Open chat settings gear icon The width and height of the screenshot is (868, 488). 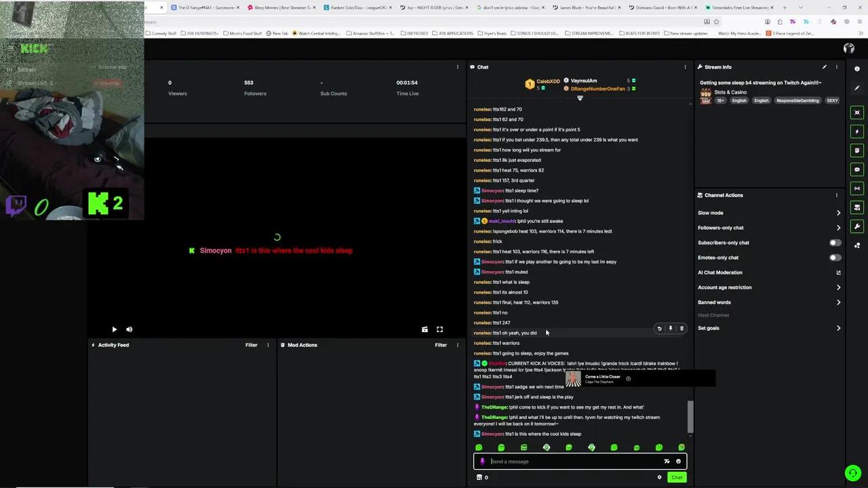(659, 477)
